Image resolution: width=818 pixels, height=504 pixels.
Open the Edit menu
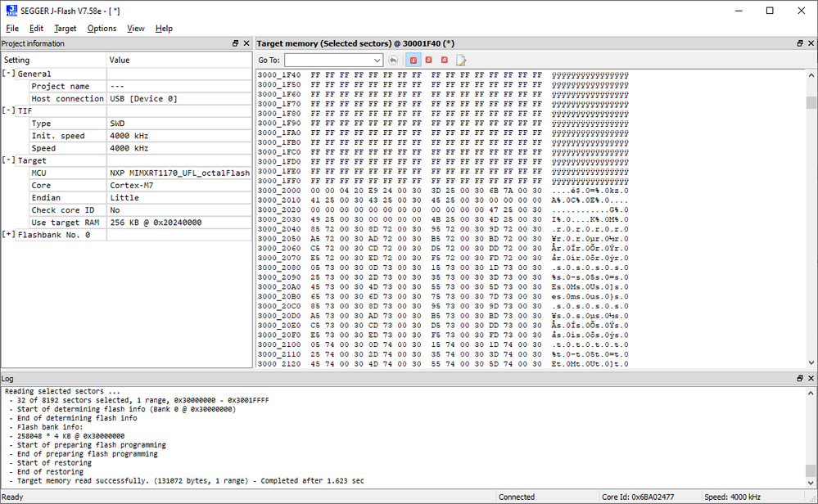(x=36, y=28)
